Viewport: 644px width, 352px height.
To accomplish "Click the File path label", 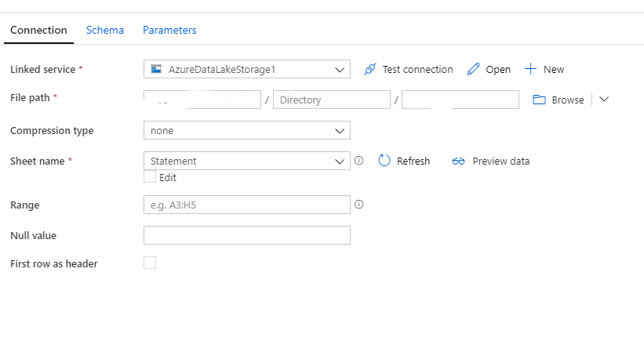I will click(30, 98).
